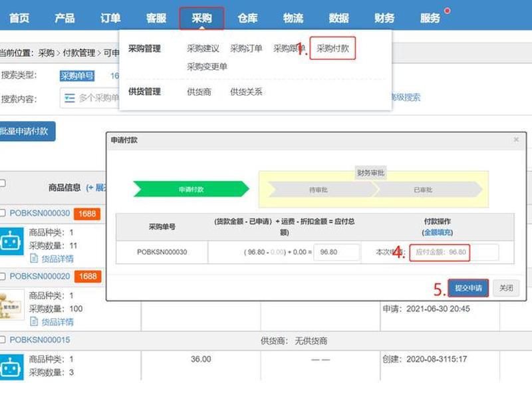Select 采购付款 menu entry
Image resolution: width=532 pixels, height=399 pixels.
[x=332, y=49]
